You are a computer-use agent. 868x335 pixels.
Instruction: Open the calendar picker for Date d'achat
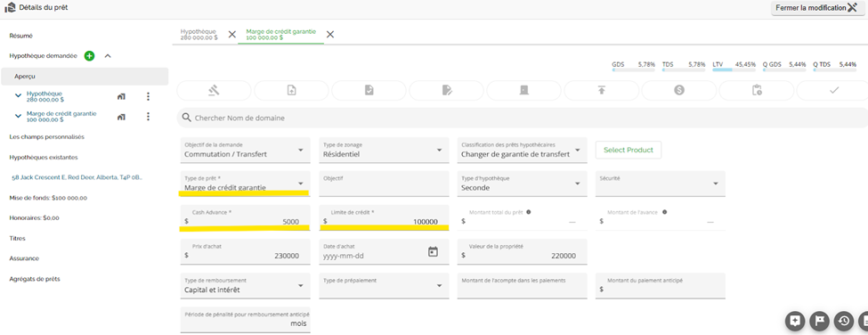(x=433, y=251)
